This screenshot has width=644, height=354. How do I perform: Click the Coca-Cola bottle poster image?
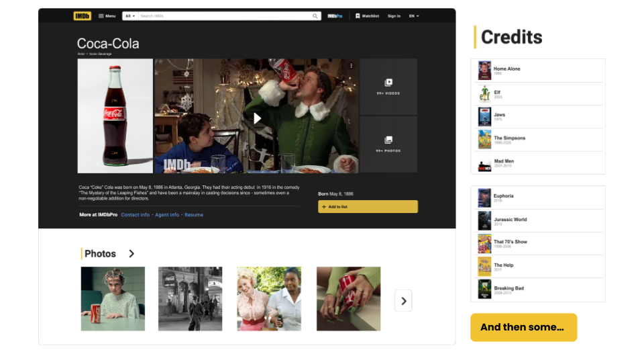[115, 116]
